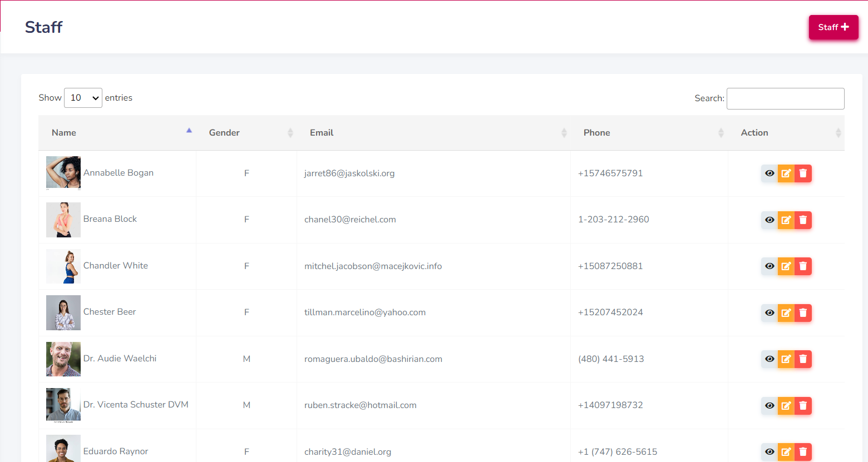Click phone number 1-203-212-2960
The image size is (868, 462).
(614, 220)
